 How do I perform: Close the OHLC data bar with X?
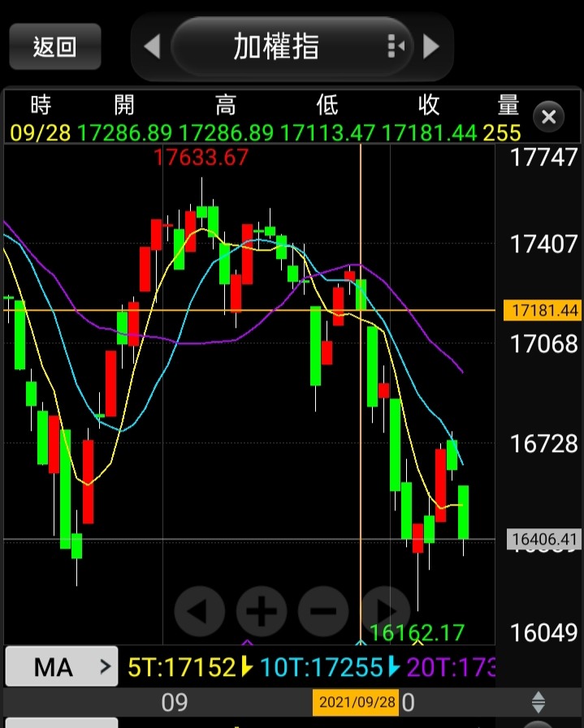(549, 117)
